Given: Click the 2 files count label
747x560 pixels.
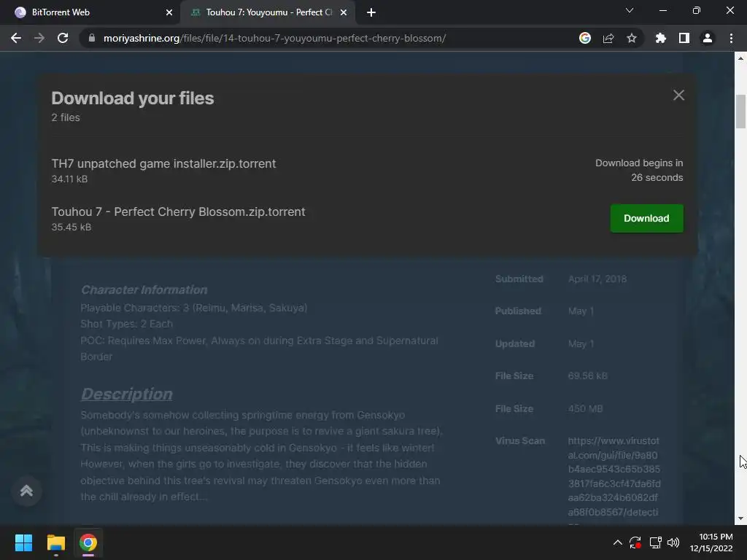Looking at the screenshot, I should (x=66, y=117).
